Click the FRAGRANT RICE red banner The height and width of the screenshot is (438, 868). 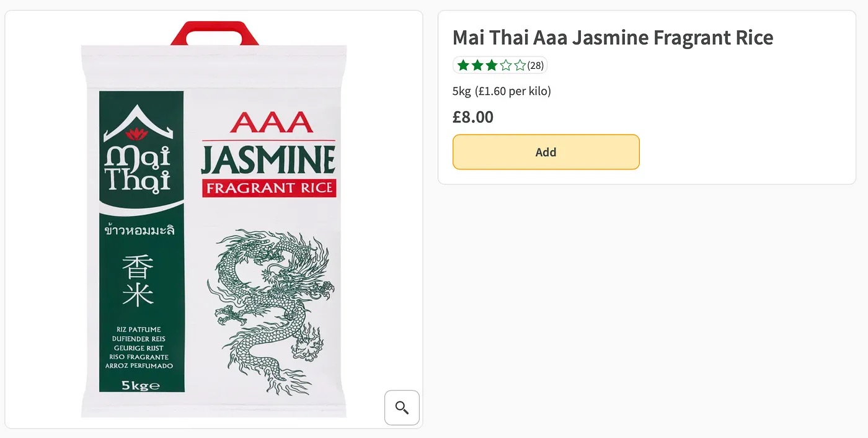[x=269, y=187]
